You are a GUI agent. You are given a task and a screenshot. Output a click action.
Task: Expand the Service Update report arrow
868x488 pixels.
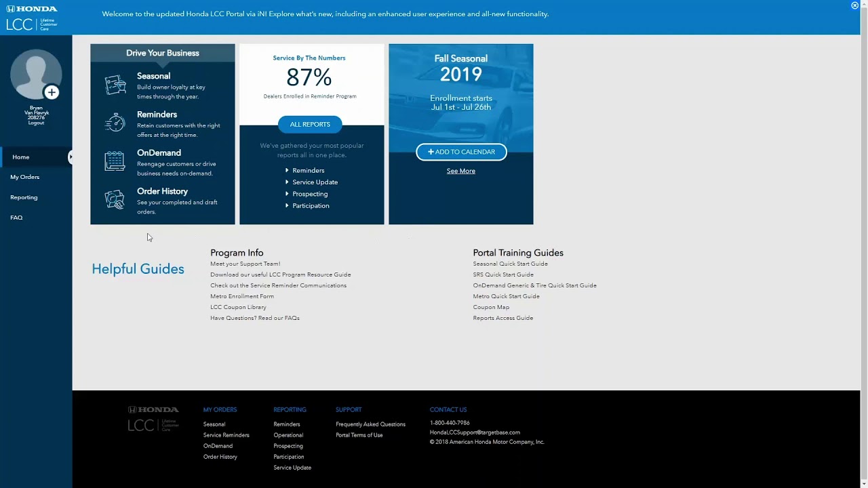tap(287, 182)
